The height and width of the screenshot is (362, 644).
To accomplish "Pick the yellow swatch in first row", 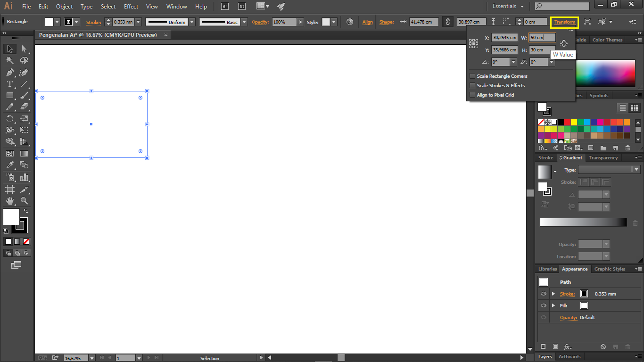I will coord(574,122).
